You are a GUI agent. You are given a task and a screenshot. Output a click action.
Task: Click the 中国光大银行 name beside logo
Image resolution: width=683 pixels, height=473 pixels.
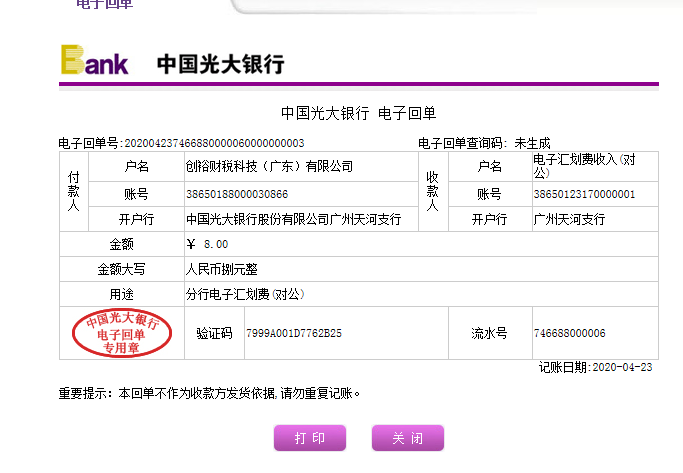tap(220, 64)
